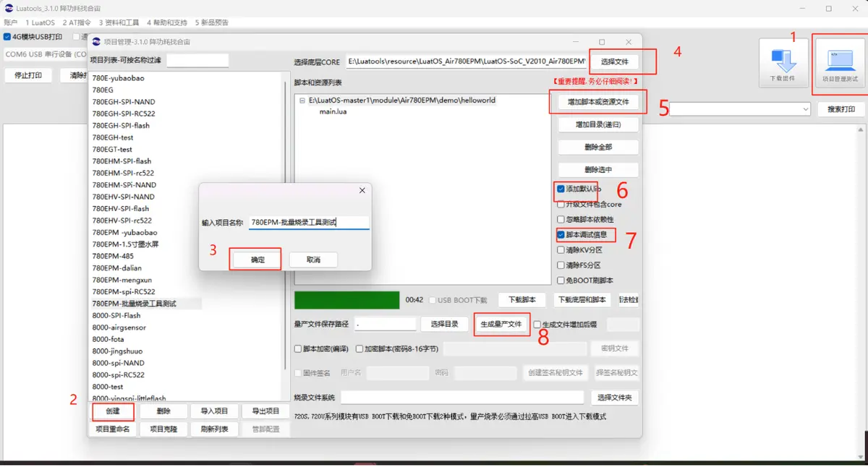
Task: Open the 1 LuatOS menu
Action: coord(40,22)
